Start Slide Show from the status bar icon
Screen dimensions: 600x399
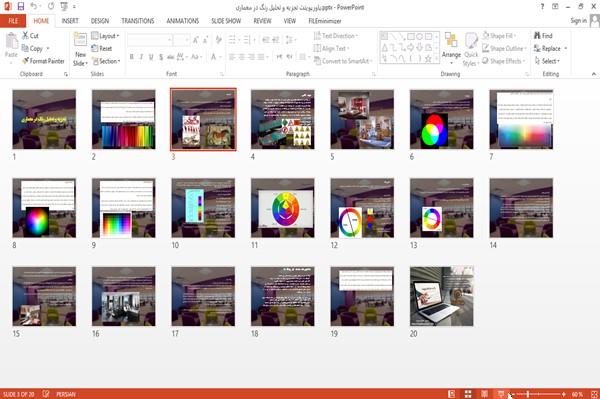(x=501, y=394)
